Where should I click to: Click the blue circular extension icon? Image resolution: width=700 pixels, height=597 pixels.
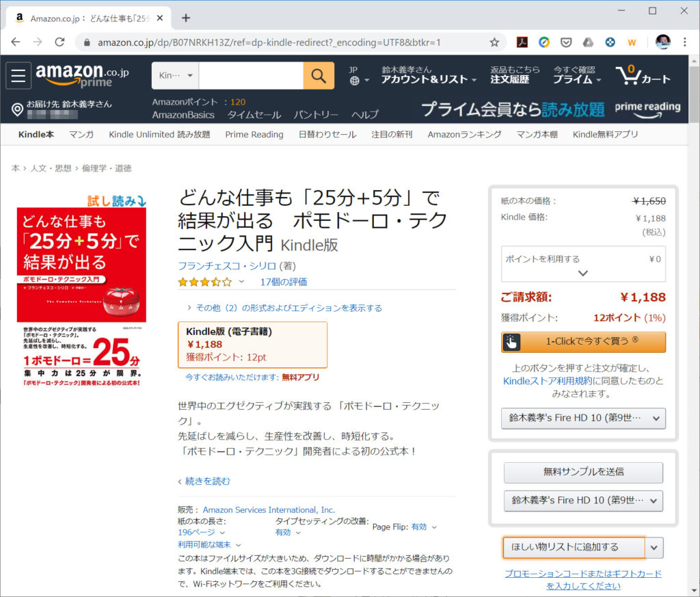610,42
